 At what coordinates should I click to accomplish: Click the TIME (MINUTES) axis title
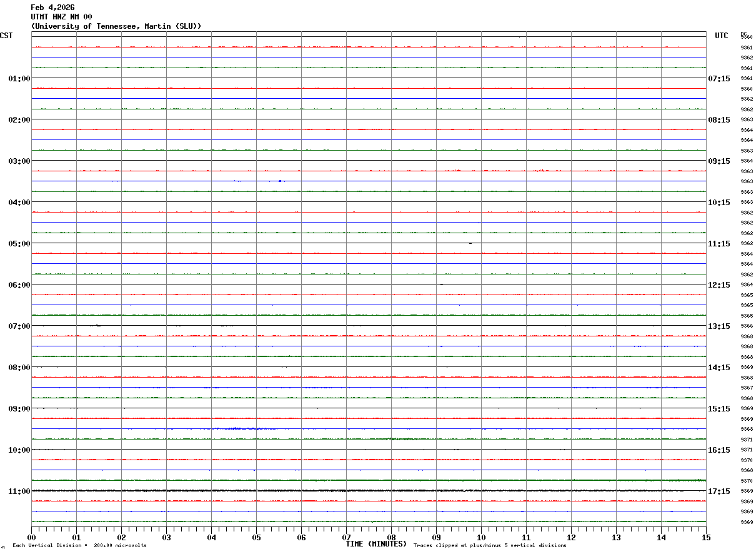376,544
